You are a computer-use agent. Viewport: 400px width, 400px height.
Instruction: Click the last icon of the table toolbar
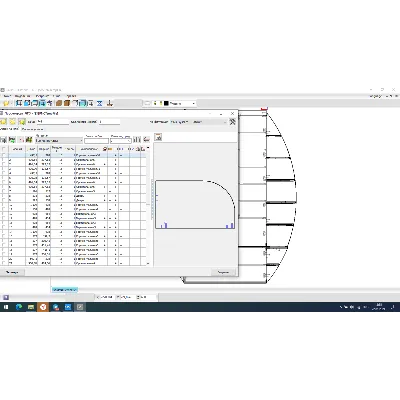[146, 140]
